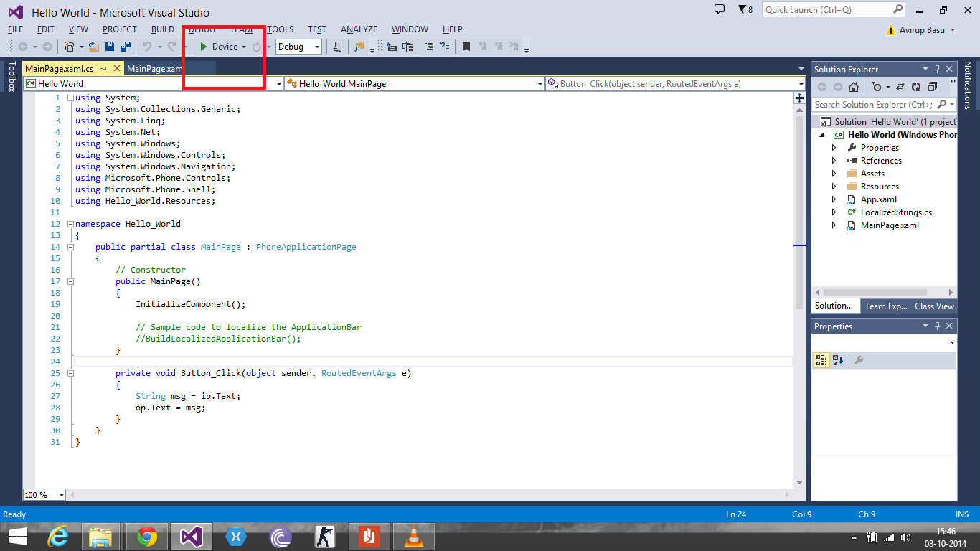Open the FILE menu
Screen dimensions: 980x551
click(15, 29)
